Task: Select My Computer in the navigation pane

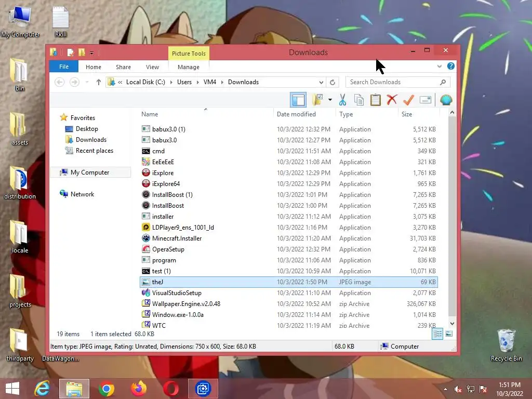Action: click(x=89, y=172)
